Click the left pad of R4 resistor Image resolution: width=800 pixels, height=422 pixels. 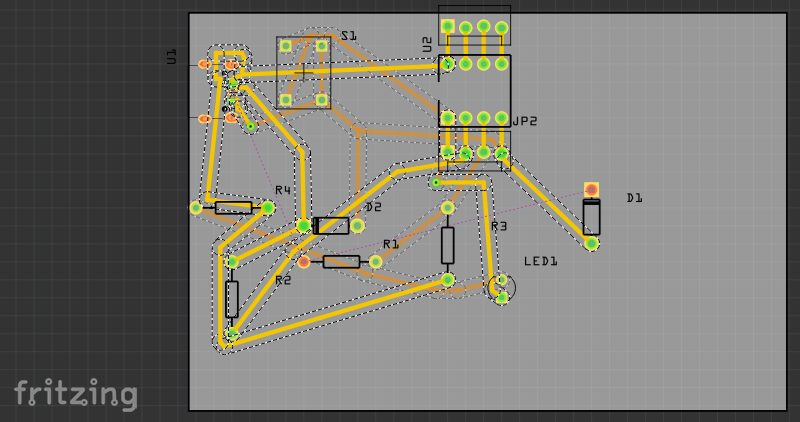pos(196,208)
